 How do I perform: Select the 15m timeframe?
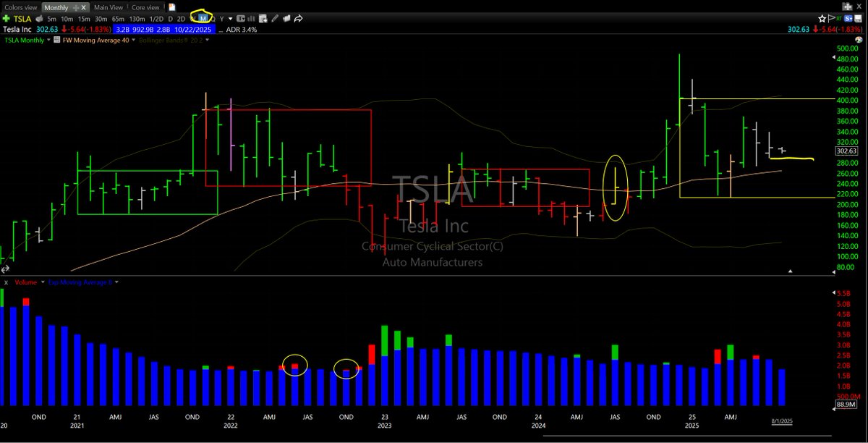click(x=84, y=18)
